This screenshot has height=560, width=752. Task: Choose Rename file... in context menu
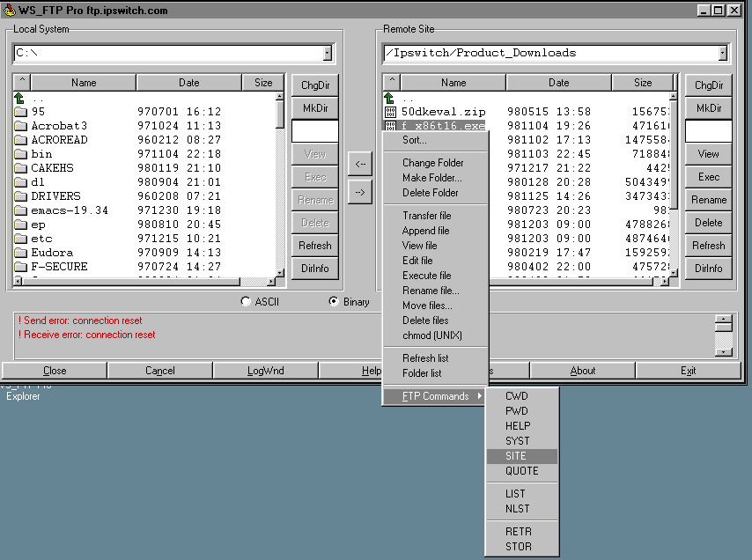(436, 291)
